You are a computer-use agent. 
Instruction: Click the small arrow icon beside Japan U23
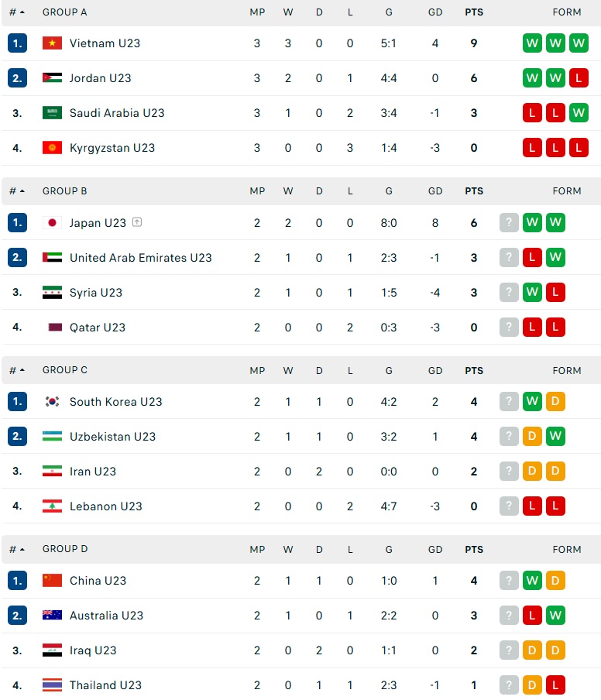pos(137,223)
